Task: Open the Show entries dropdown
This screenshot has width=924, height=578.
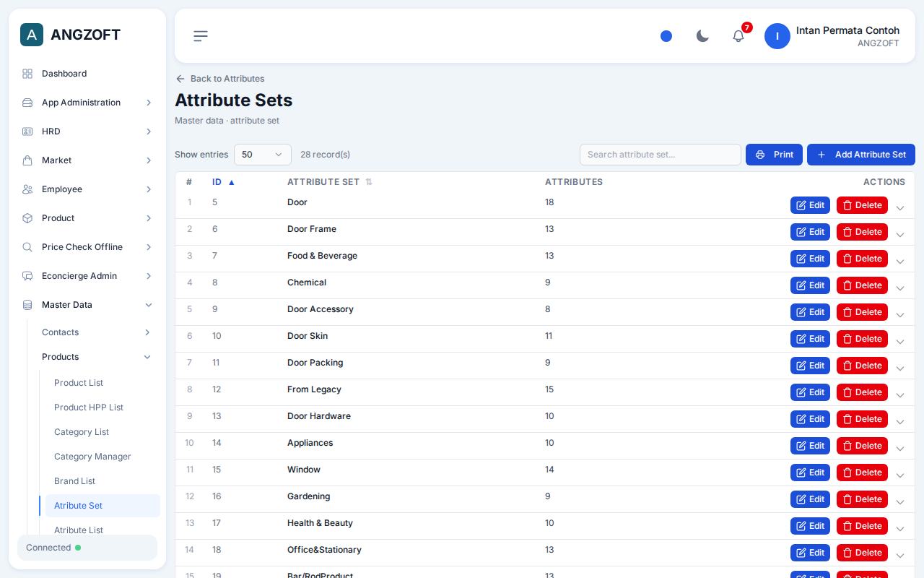Action: (x=263, y=155)
